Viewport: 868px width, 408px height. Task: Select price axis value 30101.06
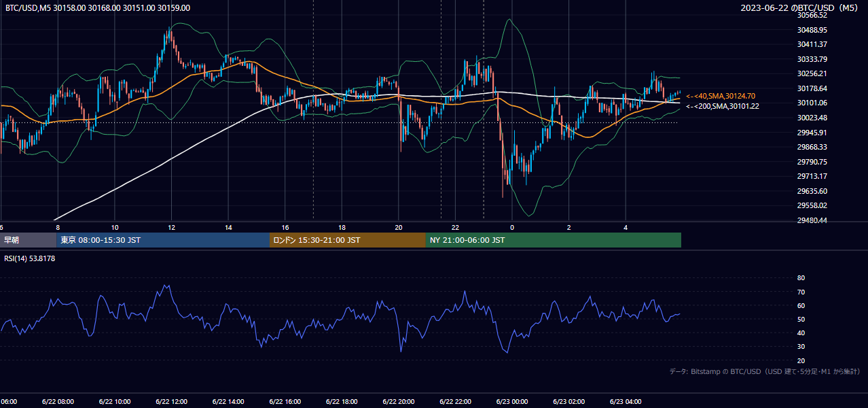pyautogui.click(x=812, y=103)
